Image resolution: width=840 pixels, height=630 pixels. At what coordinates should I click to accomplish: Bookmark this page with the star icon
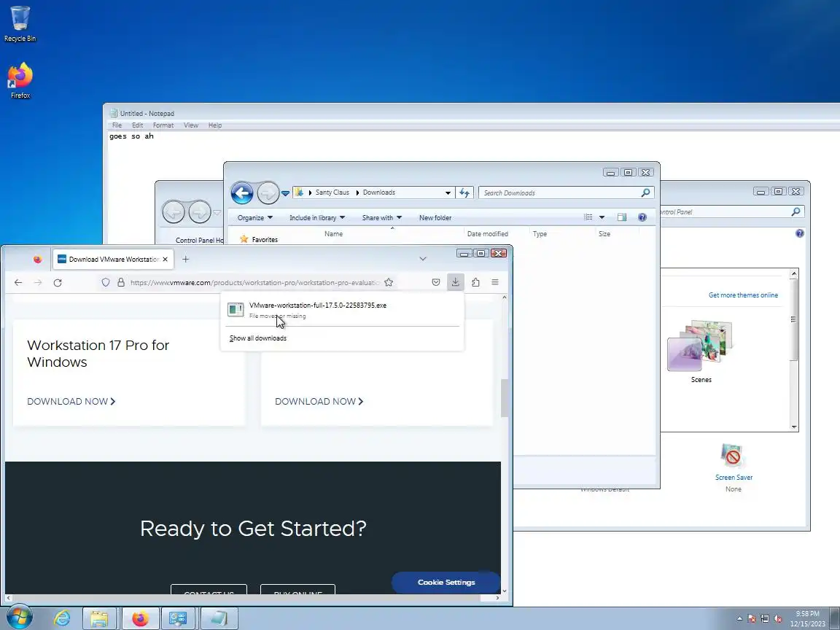coord(389,282)
